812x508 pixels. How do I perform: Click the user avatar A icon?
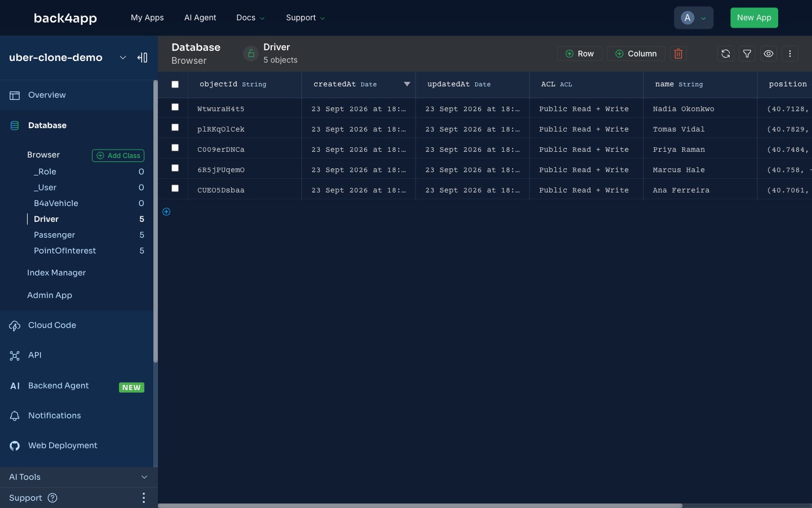(x=687, y=17)
